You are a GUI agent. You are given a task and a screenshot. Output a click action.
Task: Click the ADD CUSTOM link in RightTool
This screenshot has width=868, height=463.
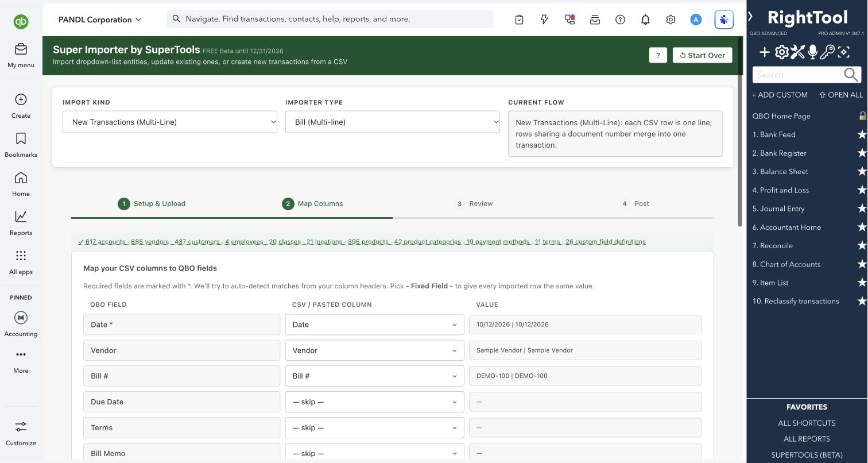780,95
